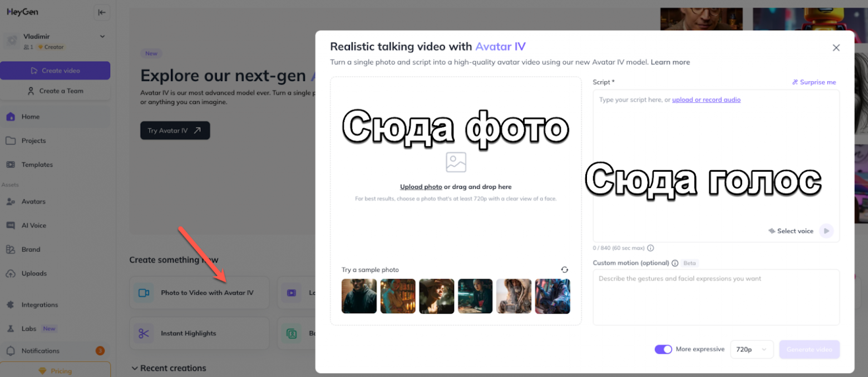Screen dimensions: 868x377
Task: Click Try Avatar IV button
Action: point(175,131)
